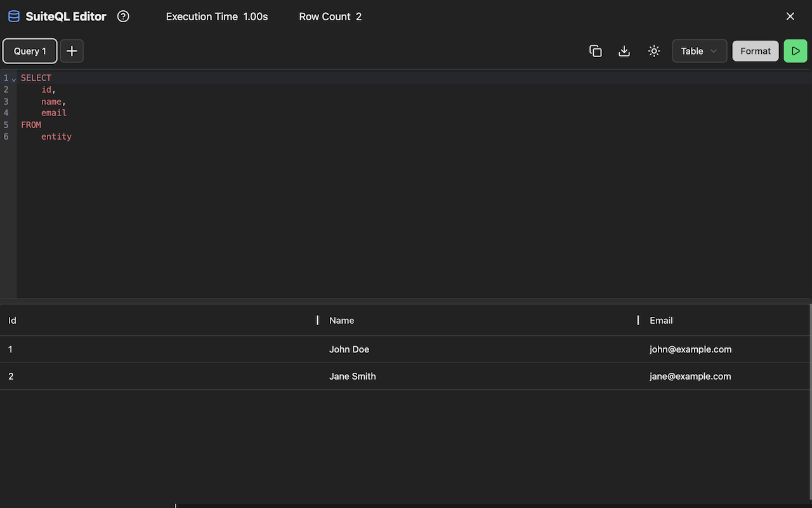Click Id cell with value 2
The width and height of the screenshot is (812, 508).
tap(160, 376)
